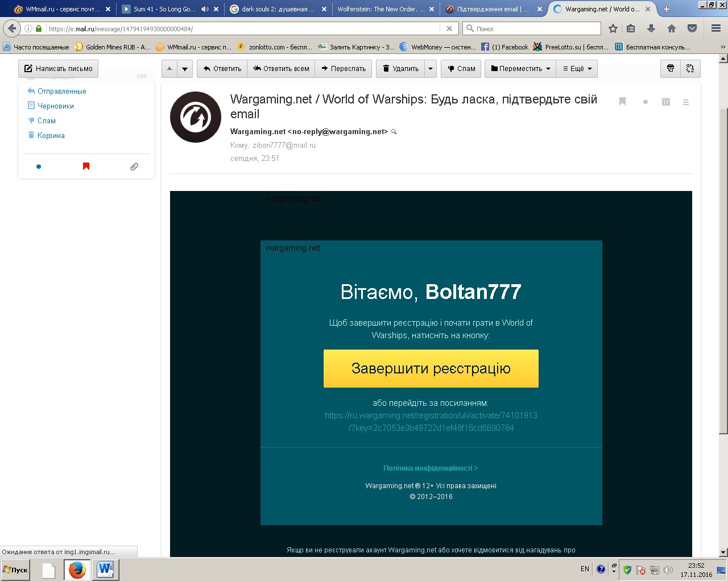Viewport: 728px width, 582px height.
Task: Go to previous message arrow
Action: click(169, 68)
